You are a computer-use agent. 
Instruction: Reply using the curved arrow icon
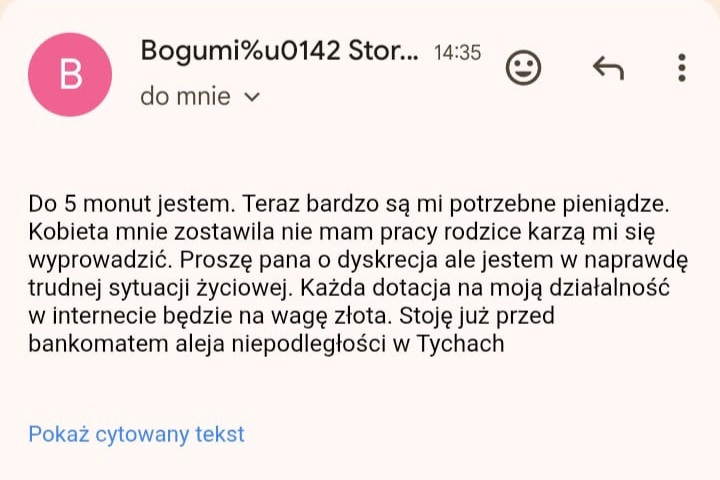point(608,67)
